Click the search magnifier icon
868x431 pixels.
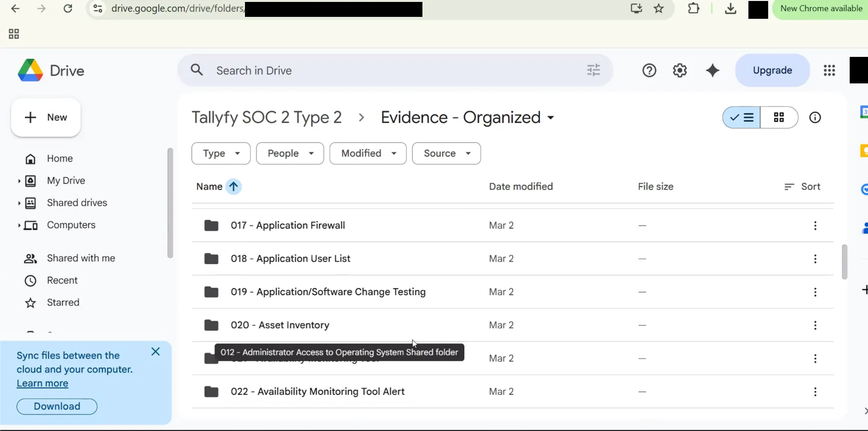197,70
